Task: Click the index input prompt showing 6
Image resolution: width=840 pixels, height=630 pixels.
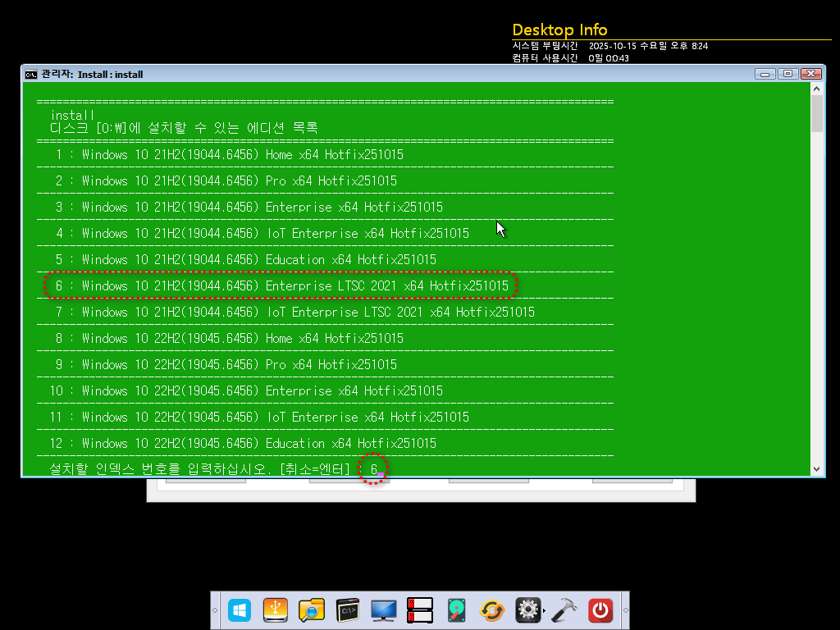Action: click(x=374, y=470)
